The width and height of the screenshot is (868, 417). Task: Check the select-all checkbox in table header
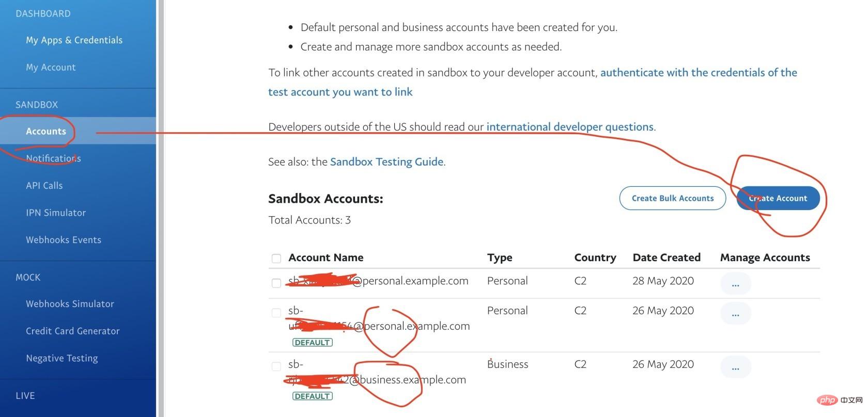point(276,258)
